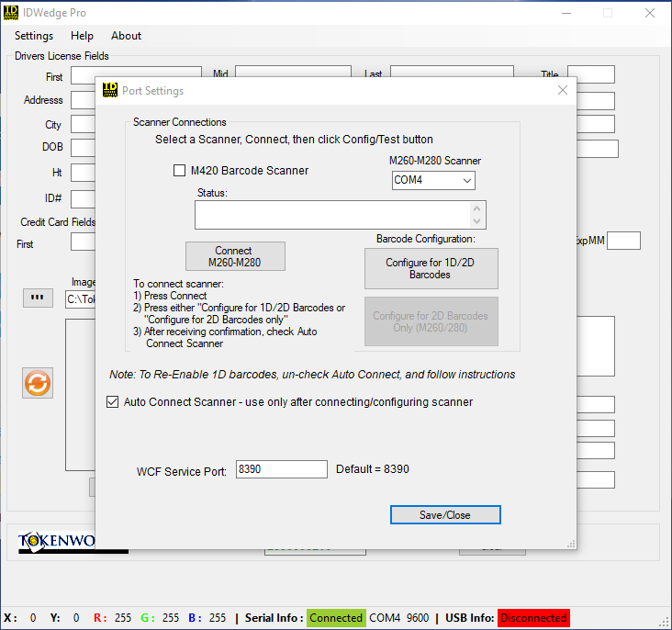Image resolution: width=672 pixels, height=630 pixels.
Task: Click the ellipsis browse button
Action: tap(38, 298)
